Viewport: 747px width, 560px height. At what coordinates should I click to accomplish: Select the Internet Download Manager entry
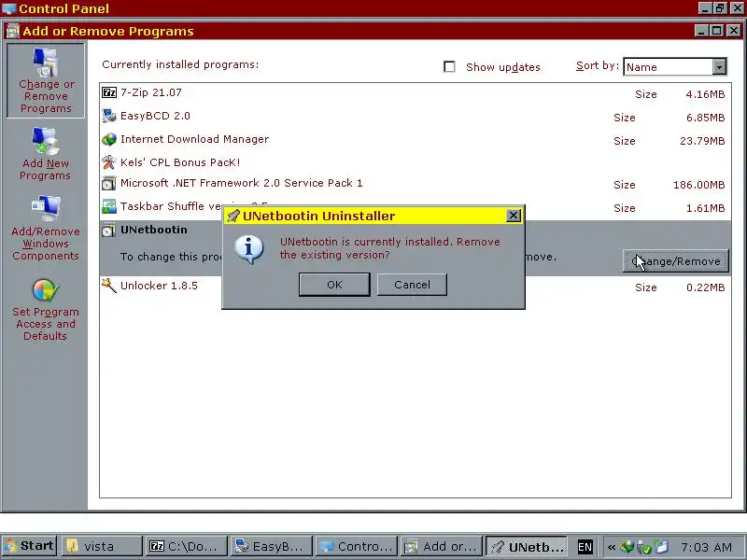click(416, 139)
